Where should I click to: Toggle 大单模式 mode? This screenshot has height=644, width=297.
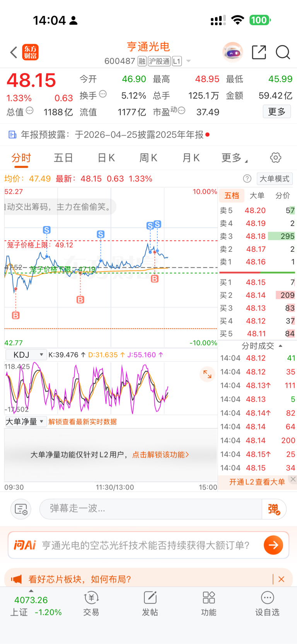275,179
